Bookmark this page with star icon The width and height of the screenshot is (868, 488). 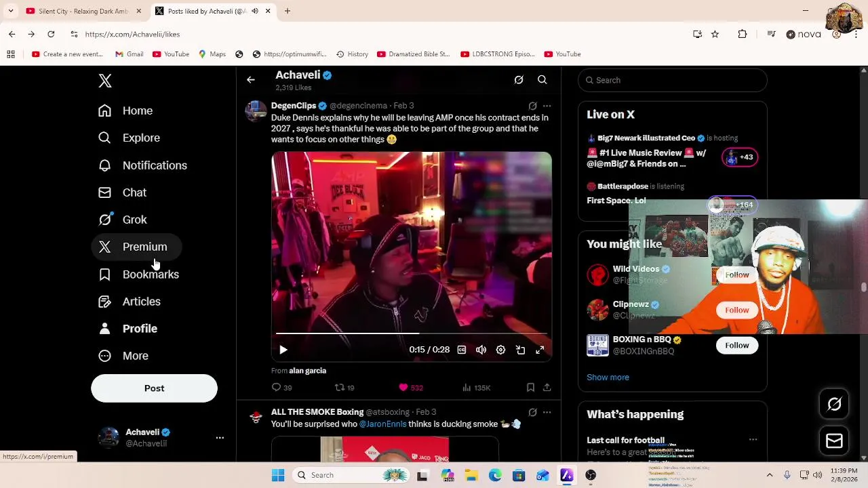pyautogui.click(x=715, y=34)
